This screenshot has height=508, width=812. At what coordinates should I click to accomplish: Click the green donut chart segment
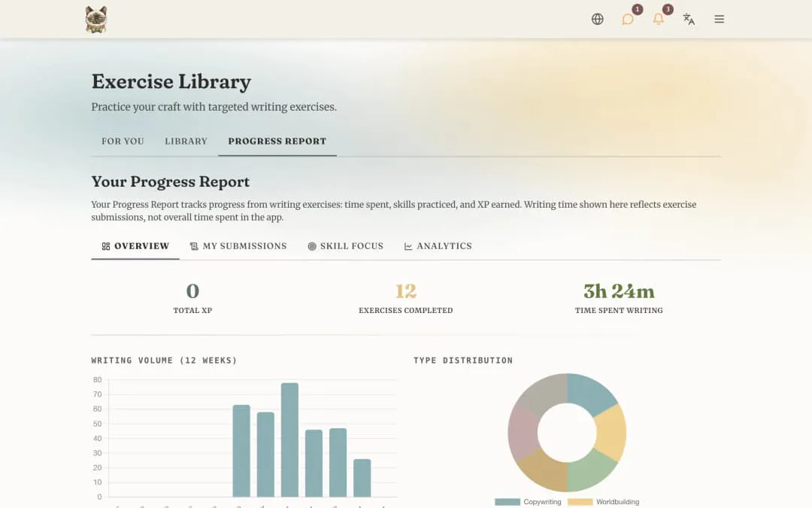pos(590,470)
